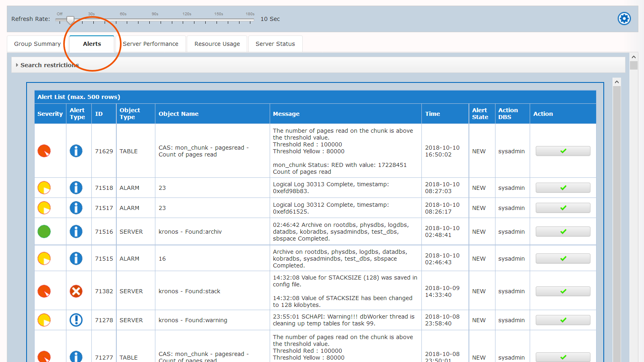
Task: Click object name 'kronos - Found:archiv'
Action: point(190,232)
